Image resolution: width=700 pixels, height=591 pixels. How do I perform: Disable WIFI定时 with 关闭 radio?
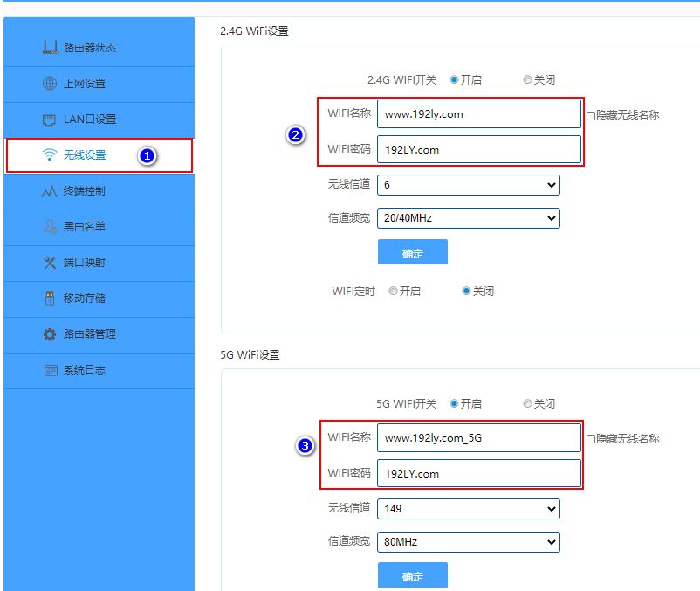(466, 291)
